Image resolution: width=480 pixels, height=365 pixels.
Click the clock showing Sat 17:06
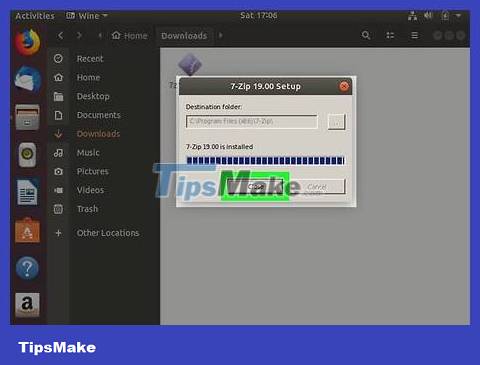coord(259,15)
